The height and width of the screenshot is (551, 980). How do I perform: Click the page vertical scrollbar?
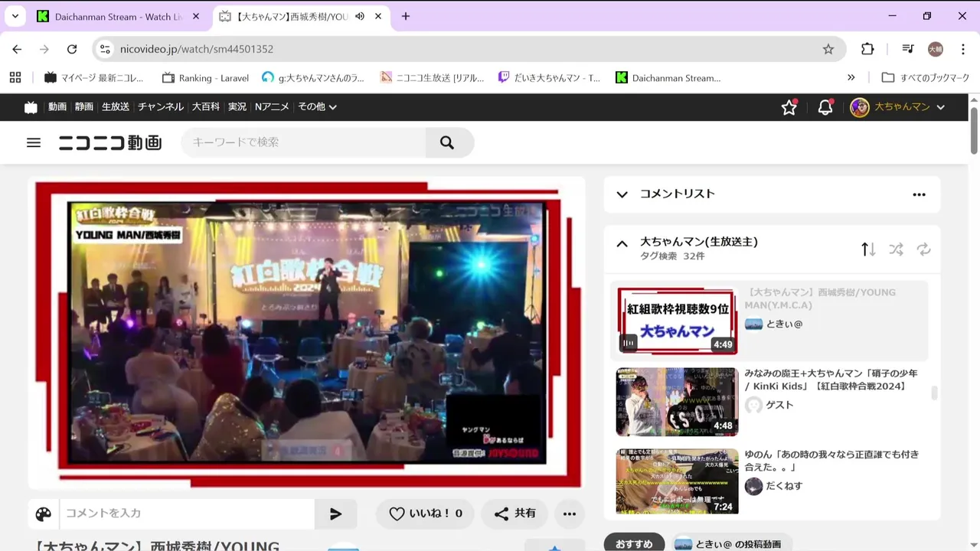(x=974, y=130)
